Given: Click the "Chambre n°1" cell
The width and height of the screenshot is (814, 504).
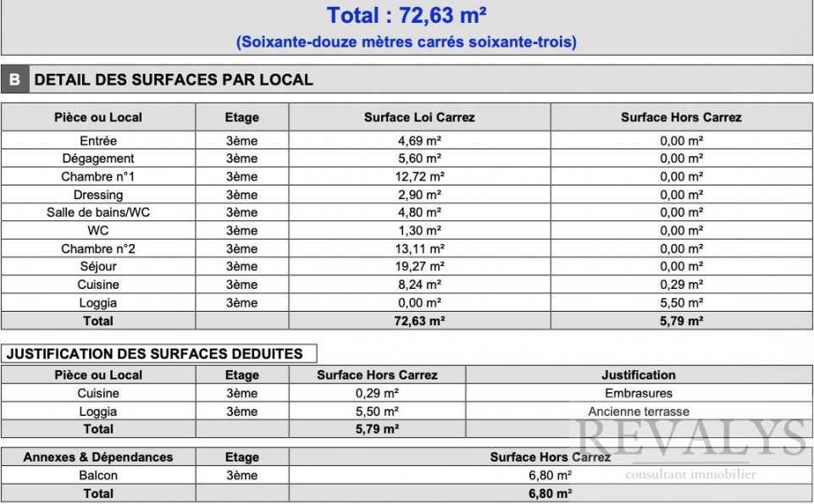Looking at the screenshot, I should [98, 177].
